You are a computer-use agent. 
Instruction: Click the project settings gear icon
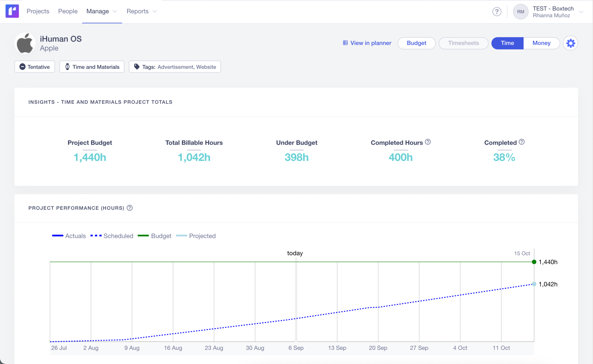[570, 43]
